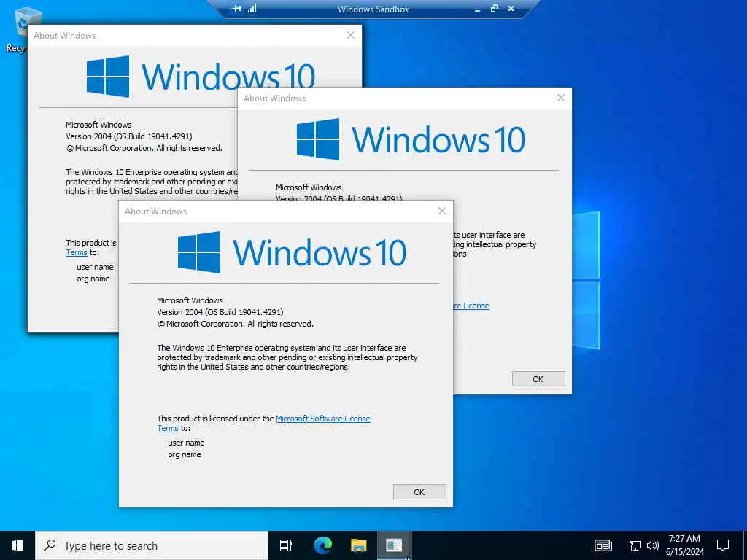Open File Explorer from the taskbar

point(358,545)
